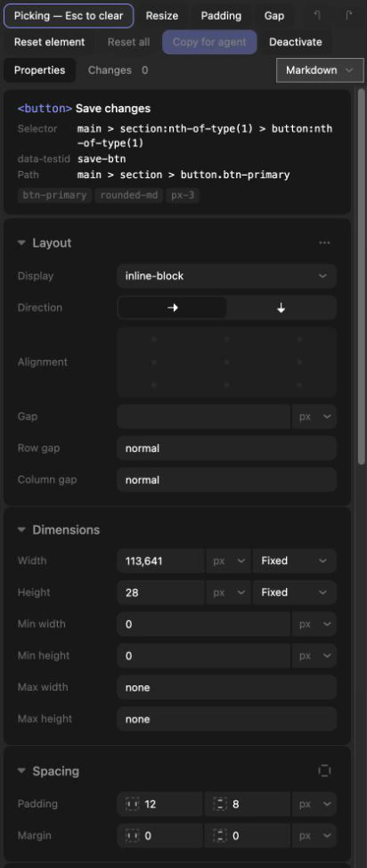Open Layout section more options ellipsis

pos(325,243)
